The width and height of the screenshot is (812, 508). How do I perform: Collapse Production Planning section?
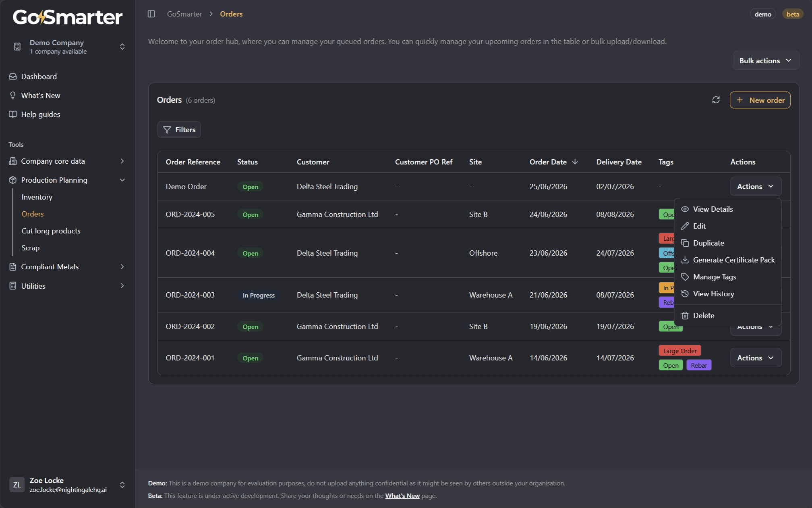click(x=122, y=180)
